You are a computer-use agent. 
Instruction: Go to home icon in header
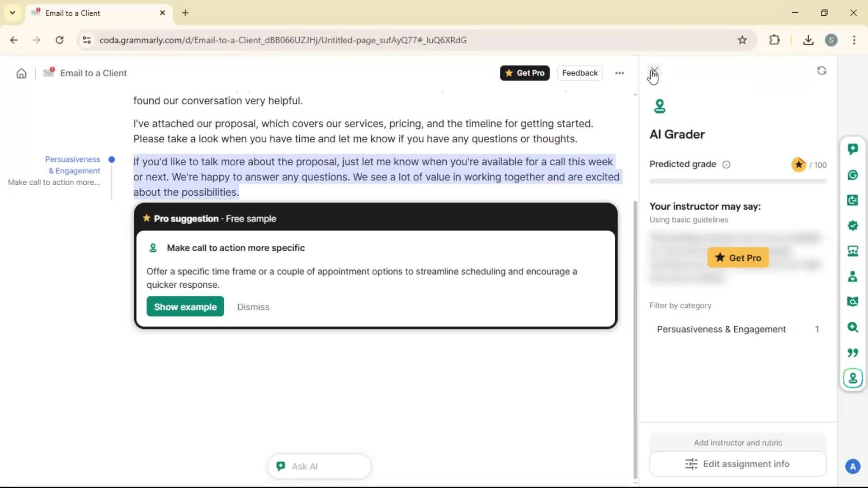pyautogui.click(x=21, y=73)
